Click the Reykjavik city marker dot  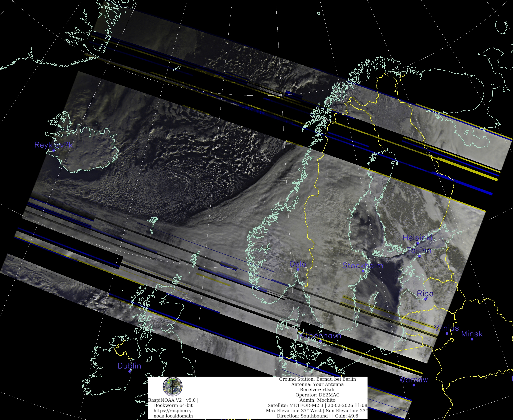[x=54, y=150]
